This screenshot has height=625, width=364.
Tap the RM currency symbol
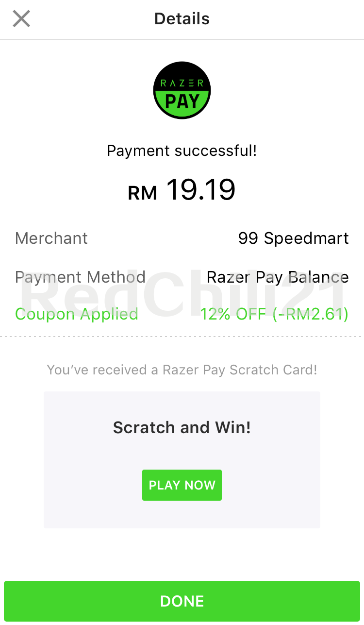[143, 193]
